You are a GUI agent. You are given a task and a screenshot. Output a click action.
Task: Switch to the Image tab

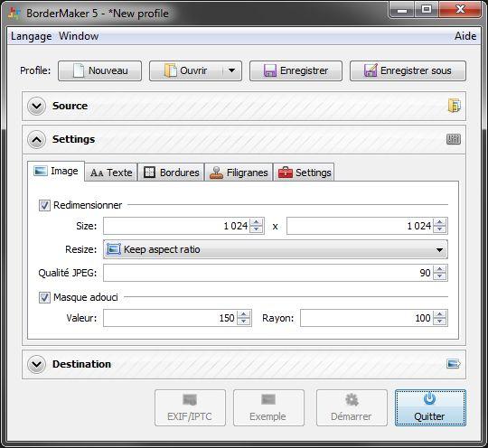[56, 171]
